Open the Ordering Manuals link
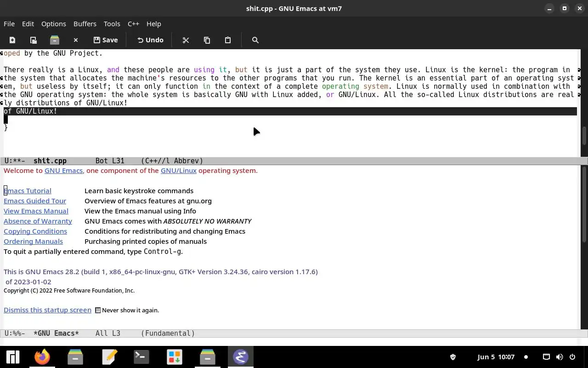 tap(33, 241)
